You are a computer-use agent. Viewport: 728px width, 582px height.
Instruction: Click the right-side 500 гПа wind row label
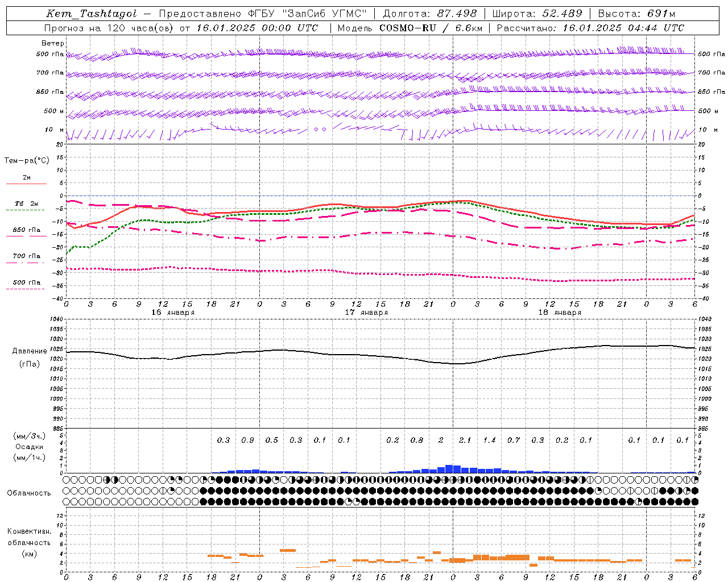(712, 55)
